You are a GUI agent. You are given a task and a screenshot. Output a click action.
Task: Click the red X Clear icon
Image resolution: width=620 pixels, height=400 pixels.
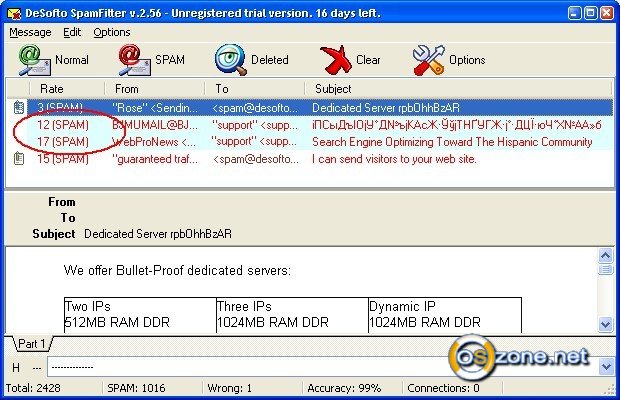335,60
